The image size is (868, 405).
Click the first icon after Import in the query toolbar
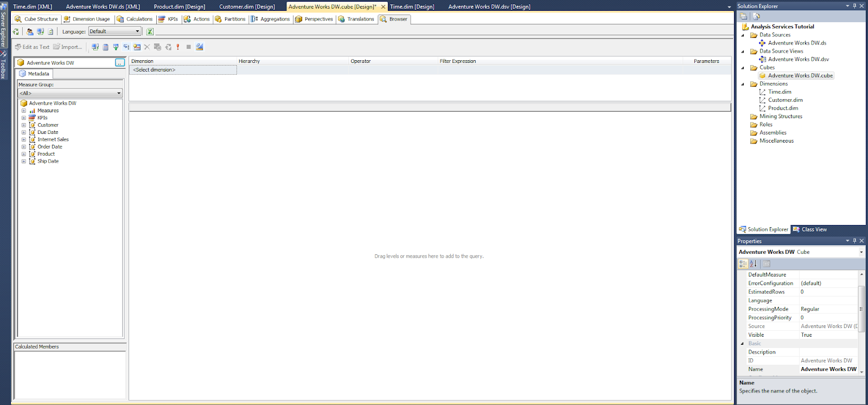click(95, 47)
